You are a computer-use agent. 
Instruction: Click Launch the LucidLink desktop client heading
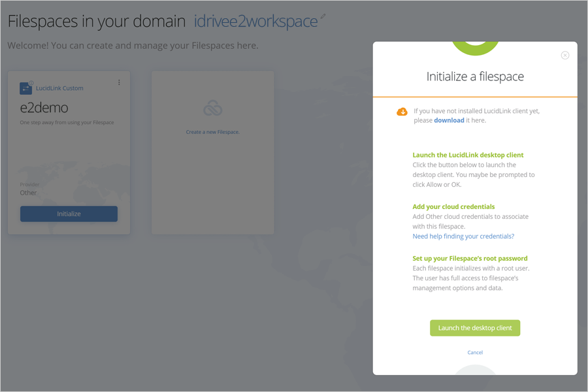468,155
